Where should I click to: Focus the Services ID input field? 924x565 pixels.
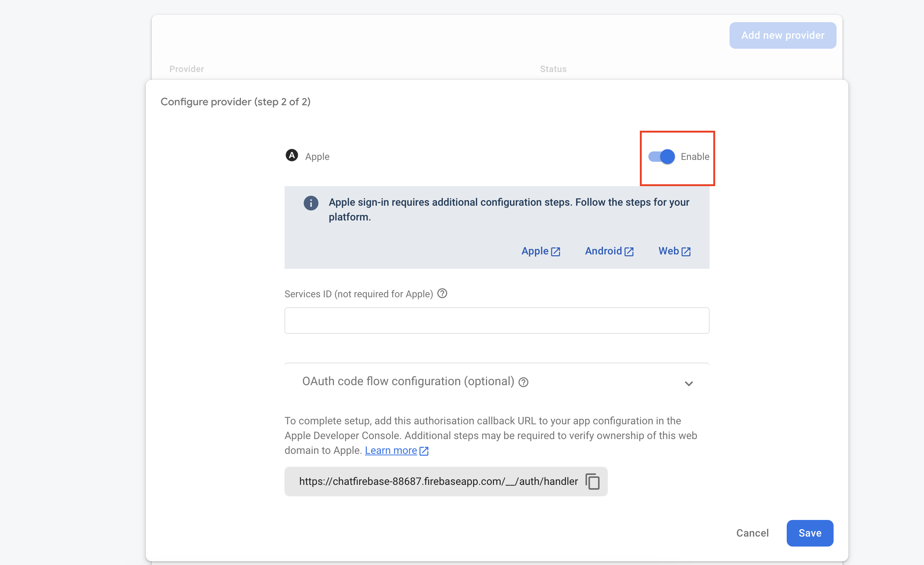[496, 321]
